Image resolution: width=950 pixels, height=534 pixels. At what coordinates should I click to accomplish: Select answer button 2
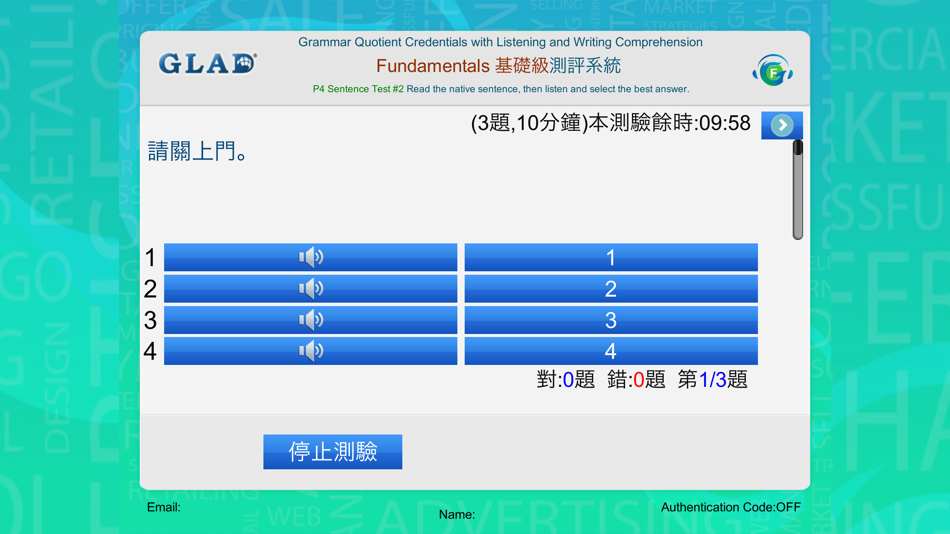pyautogui.click(x=611, y=289)
